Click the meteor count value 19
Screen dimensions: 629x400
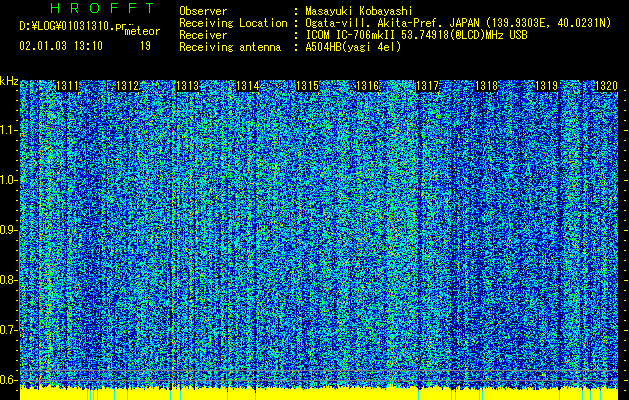point(145,46)
